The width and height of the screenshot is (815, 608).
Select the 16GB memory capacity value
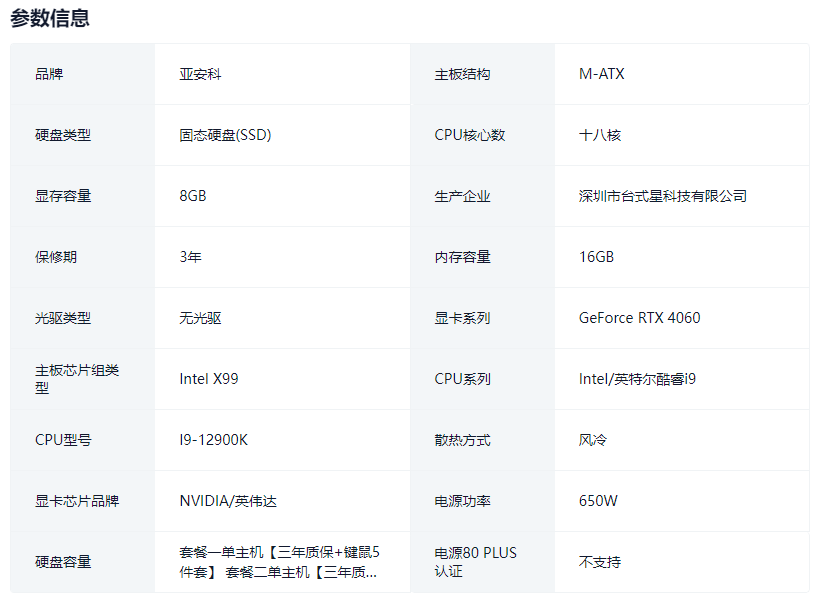[x=596, y=257]
